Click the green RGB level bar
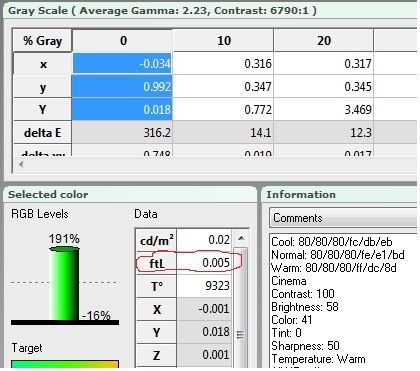Image resolution: width=420 pixels, height=371 pixels. pyautogui.click(x=64, y=283)
